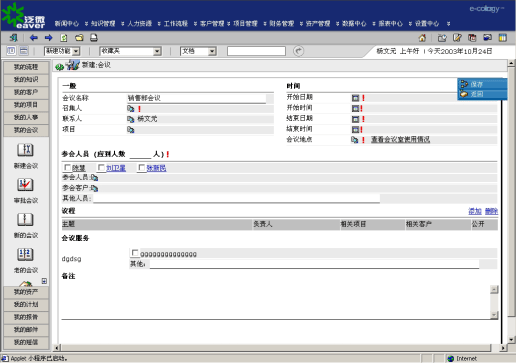Viewport: 516px width, 363px height.
Task: Click 添加 link in 议程 section
Action: [x=475, y=211]
